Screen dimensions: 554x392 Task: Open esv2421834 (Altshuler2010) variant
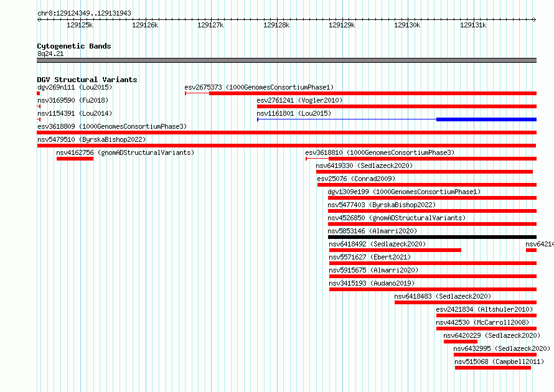484,309
